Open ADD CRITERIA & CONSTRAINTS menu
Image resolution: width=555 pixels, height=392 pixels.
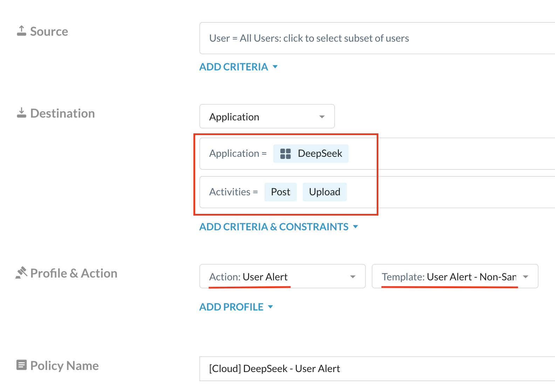274,227
